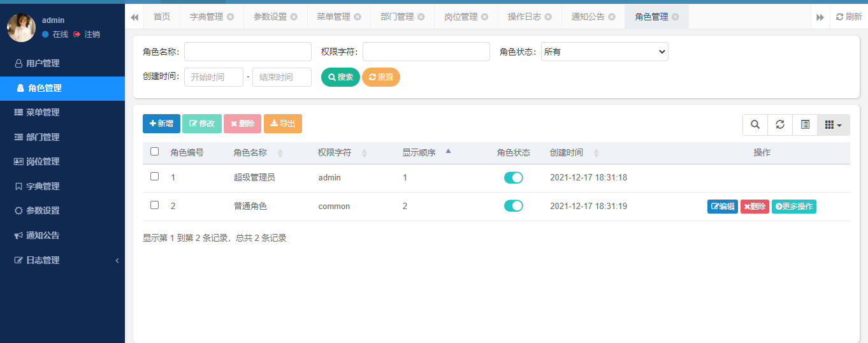Toggle card view icon in table toolbar
This screenshot has height=343, width=868.
tap(805, 125)
